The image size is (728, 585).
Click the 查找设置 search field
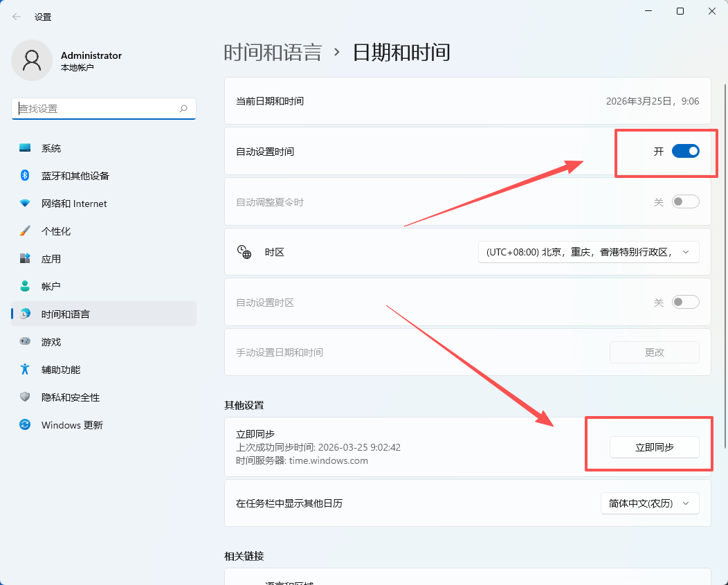click(97, 109)
